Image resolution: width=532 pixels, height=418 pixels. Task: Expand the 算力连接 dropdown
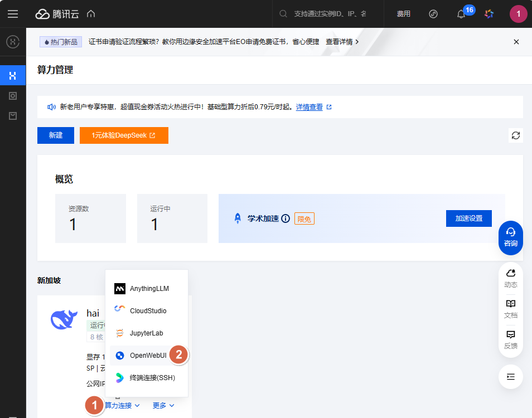pos(122,405)
